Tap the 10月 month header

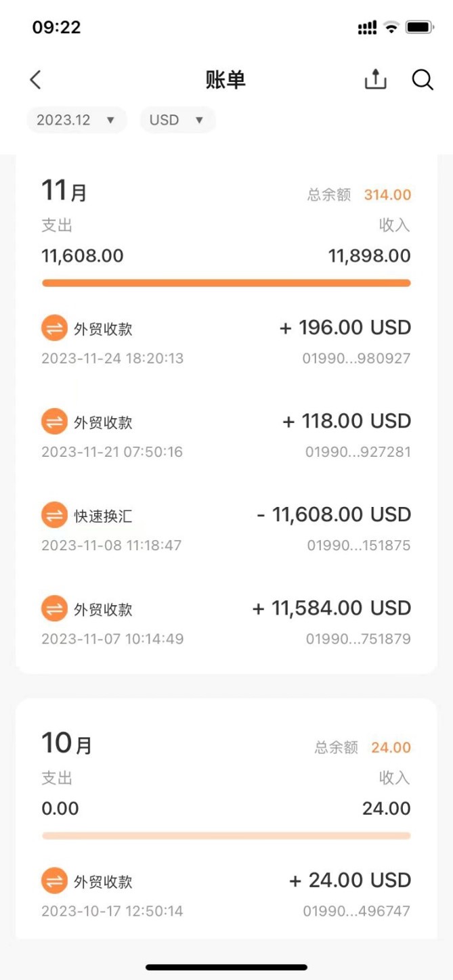[x=67, y=744]
